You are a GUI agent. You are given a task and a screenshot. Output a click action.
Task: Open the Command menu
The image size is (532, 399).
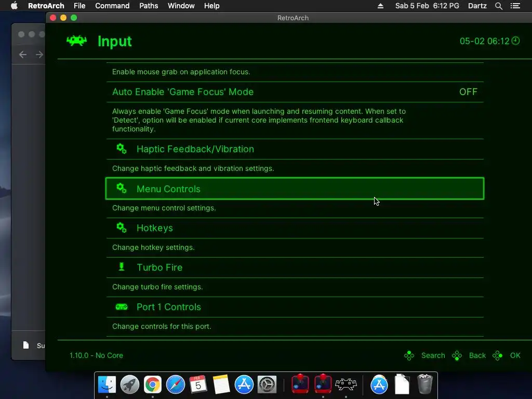pyautogui.click(x=112, y=6)
